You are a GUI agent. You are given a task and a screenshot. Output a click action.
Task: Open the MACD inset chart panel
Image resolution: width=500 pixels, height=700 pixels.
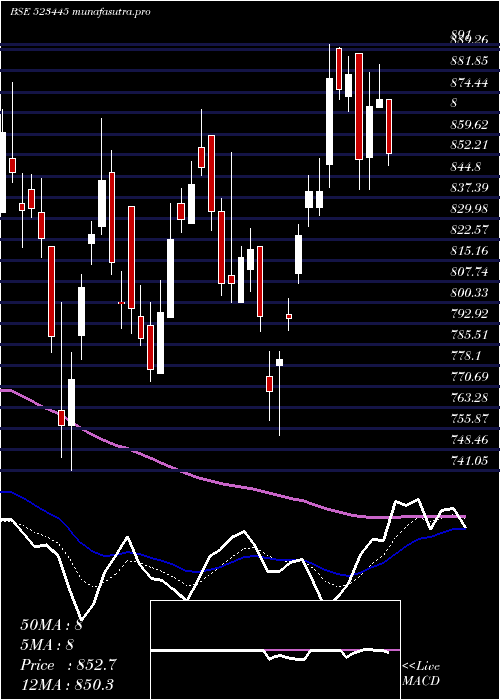(x=275, y=650)
